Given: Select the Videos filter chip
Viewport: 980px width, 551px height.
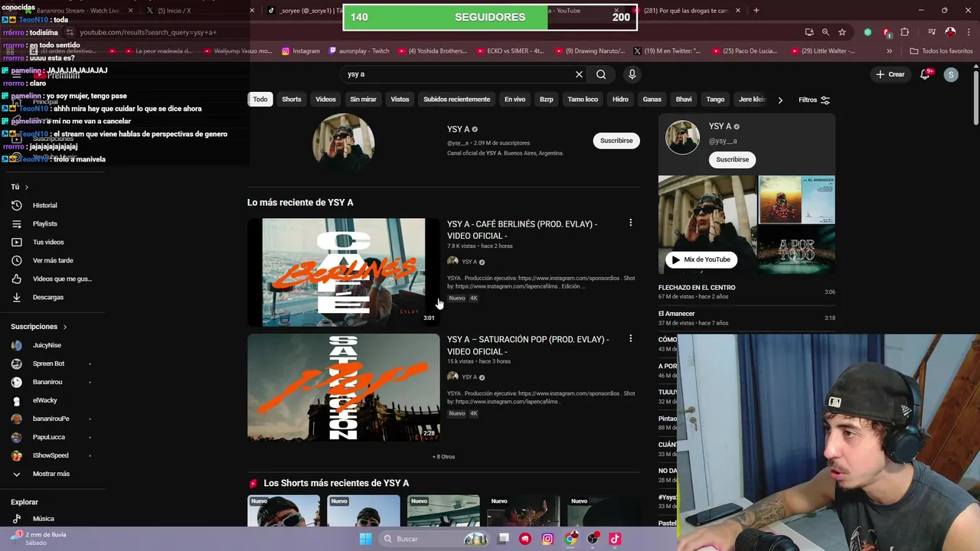Looking at the screenshot, I should [x=326, y=99].
